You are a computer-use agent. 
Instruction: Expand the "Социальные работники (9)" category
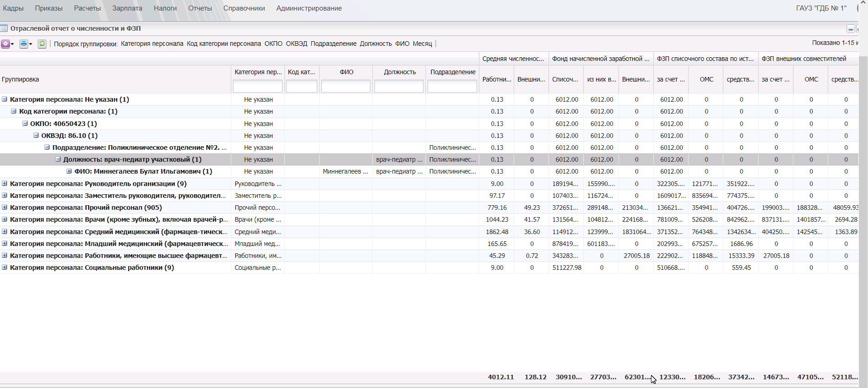tap(5, 267)
